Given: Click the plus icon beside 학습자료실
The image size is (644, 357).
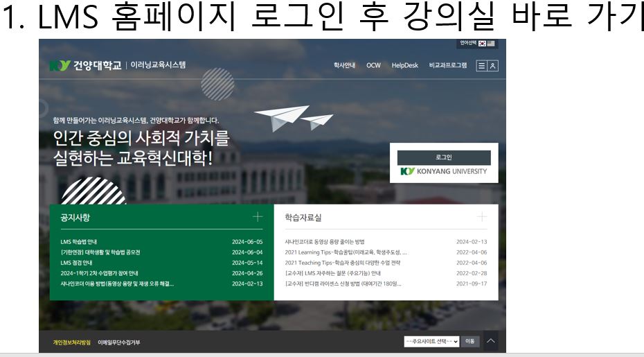Looking at the screenshot, I should point(482,217).
